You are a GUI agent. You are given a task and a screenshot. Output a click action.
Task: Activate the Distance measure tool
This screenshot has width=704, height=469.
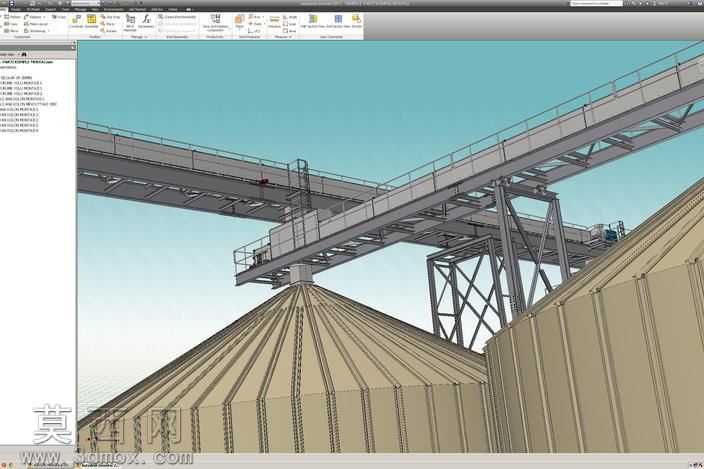(274, 21)
